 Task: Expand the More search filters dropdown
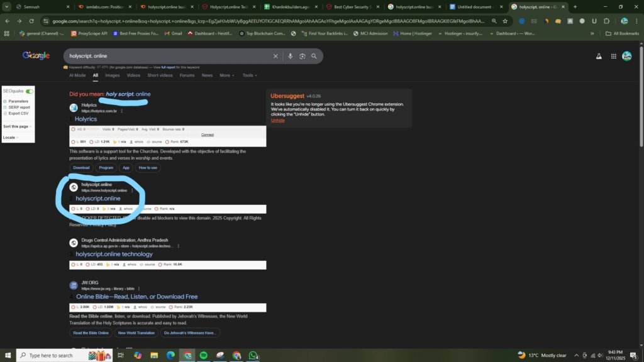pyautogui.click(x=226, y=75)
